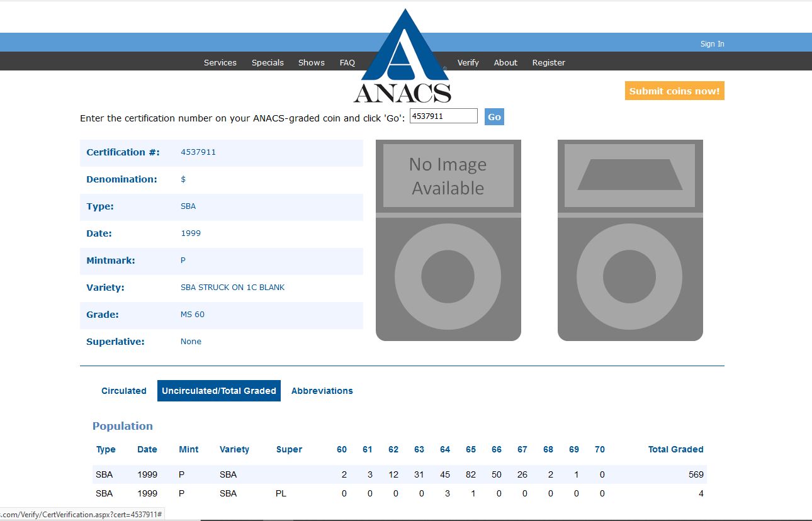
Task: Click the 31 count in grade 63 column
Action: click(419, 474)
